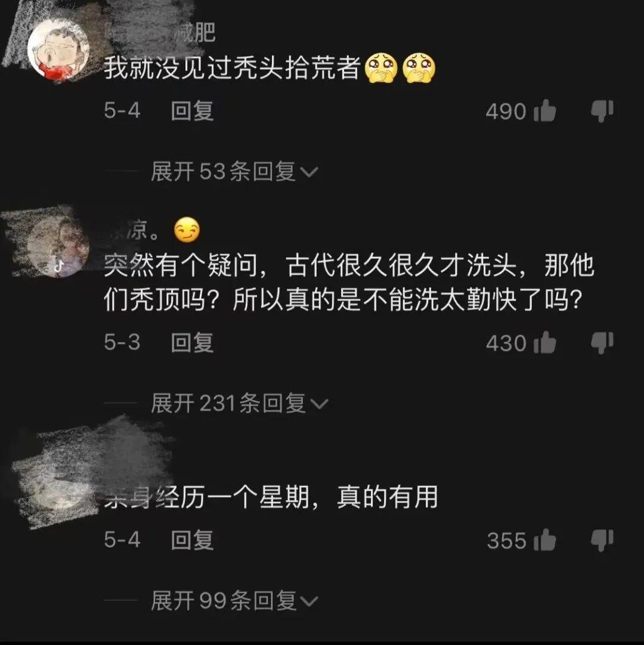This screenshot has width=644, height=645.
Task: Expand 展开53条回复 replies
Action: [234, 171]
